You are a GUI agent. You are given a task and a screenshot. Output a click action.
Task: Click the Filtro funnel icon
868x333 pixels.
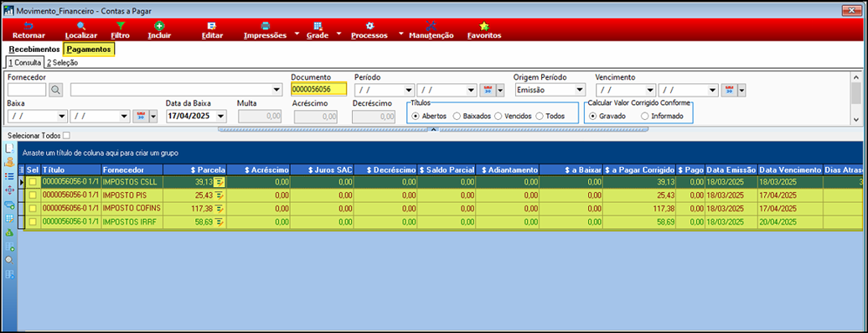pos(120,26)
